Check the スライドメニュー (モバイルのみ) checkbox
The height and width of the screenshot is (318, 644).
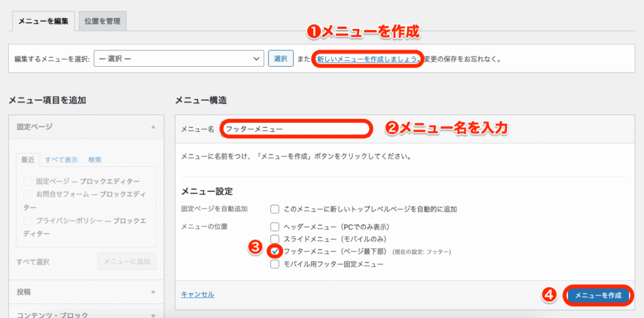click(x=275, y=239)
